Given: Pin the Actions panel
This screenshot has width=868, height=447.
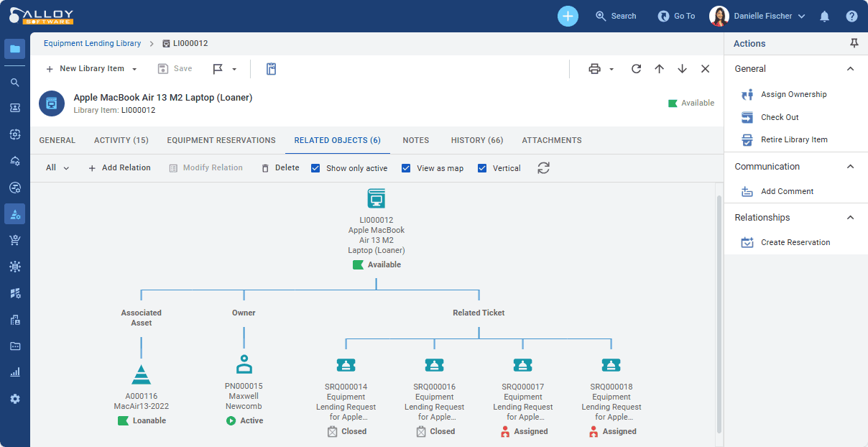Looking at the screenshot, I should coord(854,44).
